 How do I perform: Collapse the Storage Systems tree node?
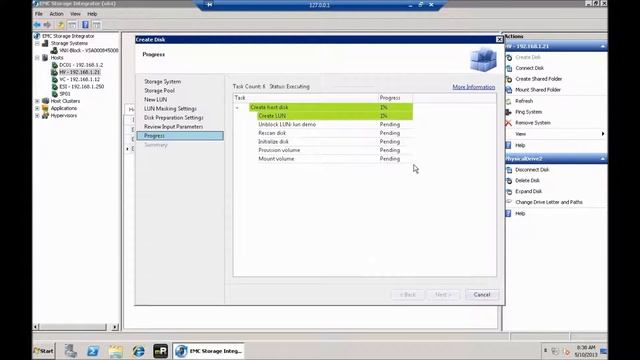[x=37, y=43]
